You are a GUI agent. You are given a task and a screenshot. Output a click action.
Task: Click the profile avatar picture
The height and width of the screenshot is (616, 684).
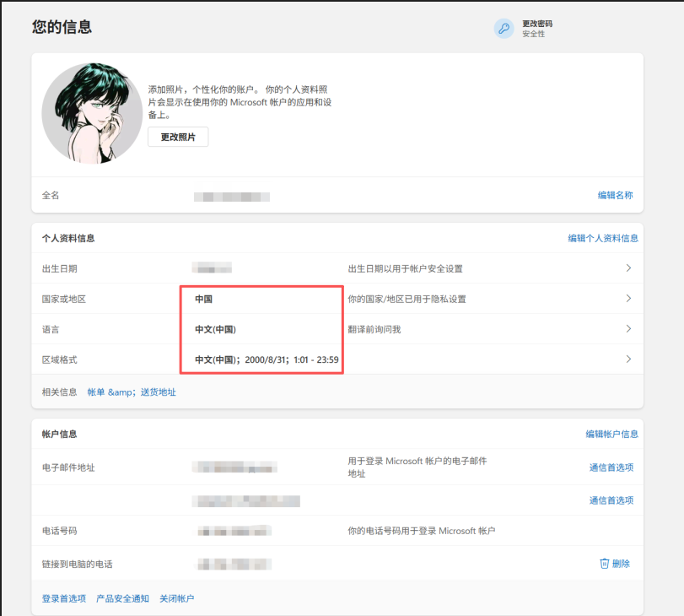[x=92, y=114]
